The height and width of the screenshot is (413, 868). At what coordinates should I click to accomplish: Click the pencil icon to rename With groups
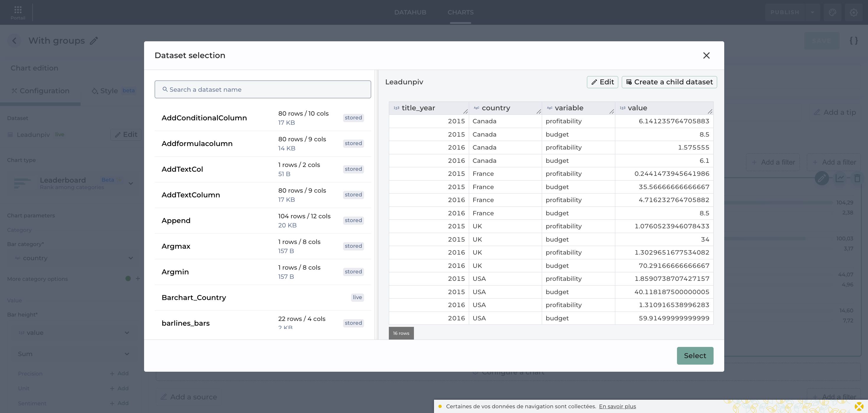[x=94, y=41]
